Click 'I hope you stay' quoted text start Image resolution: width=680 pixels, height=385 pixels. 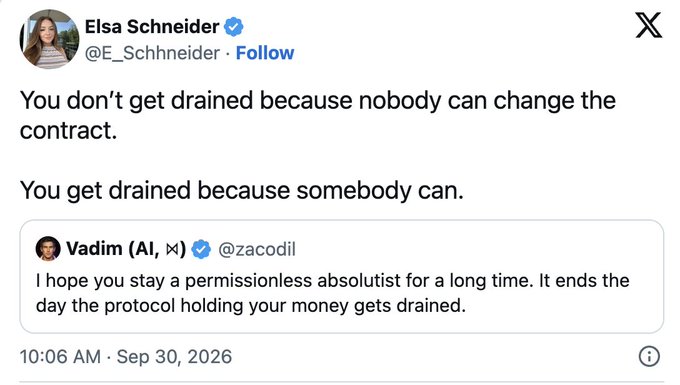tap(100, 281)
